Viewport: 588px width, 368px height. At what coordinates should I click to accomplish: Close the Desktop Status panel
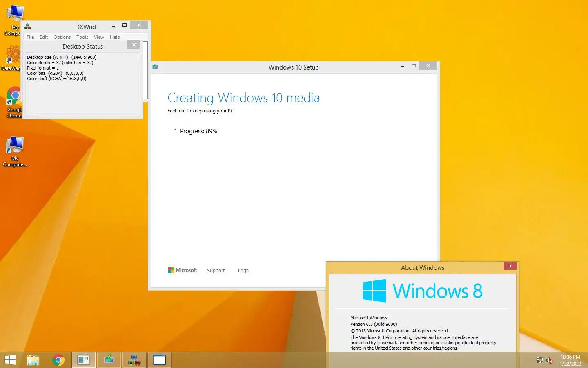tap(134, 45)
